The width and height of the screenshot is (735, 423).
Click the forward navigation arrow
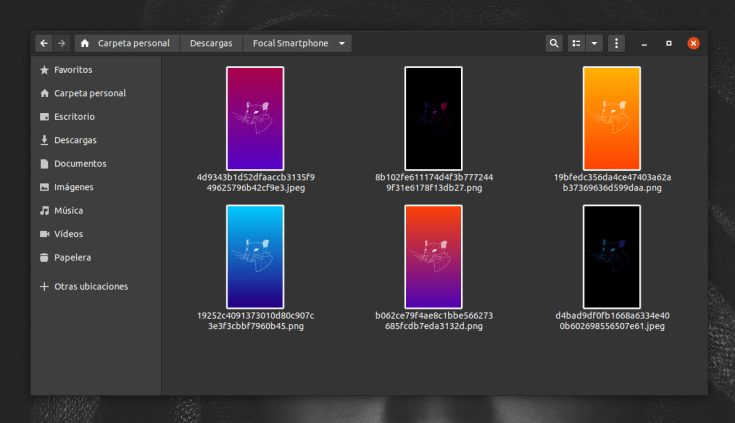(62, 43)
